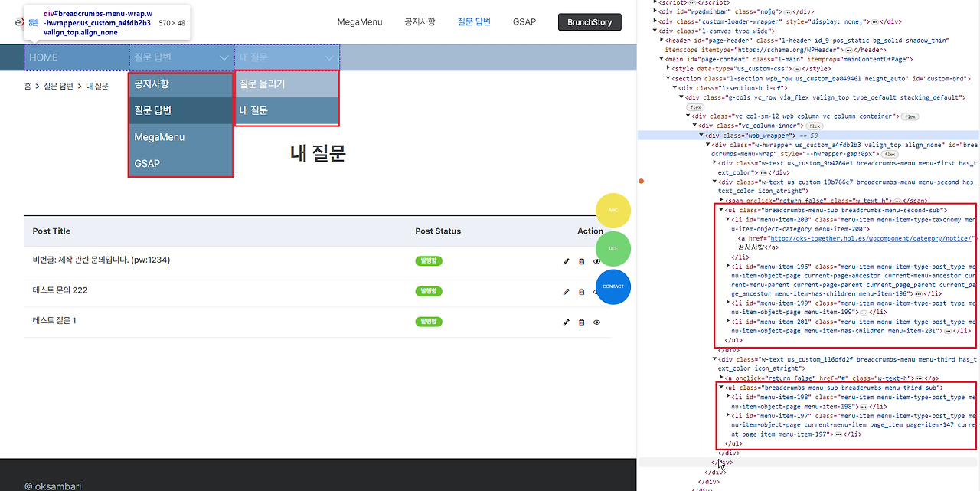Expand the header page-header node

coord(662,40)
